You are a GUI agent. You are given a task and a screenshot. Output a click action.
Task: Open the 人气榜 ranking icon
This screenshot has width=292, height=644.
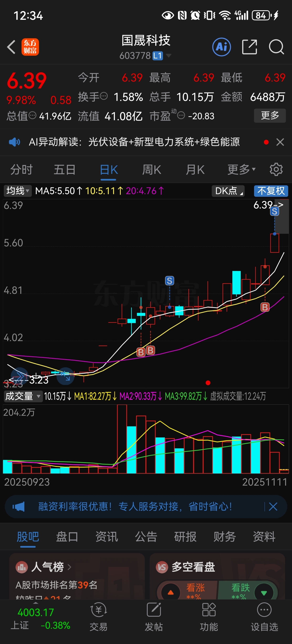tap(21, 567)
